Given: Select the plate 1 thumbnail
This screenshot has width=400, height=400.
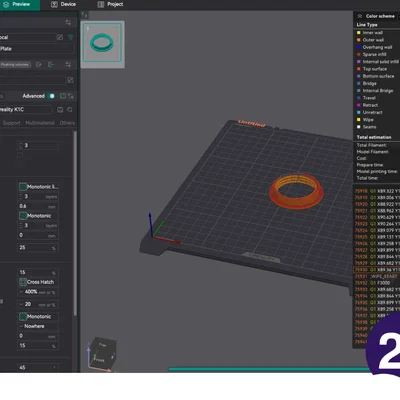Looking at the screenshot, I should coord(102,43).
